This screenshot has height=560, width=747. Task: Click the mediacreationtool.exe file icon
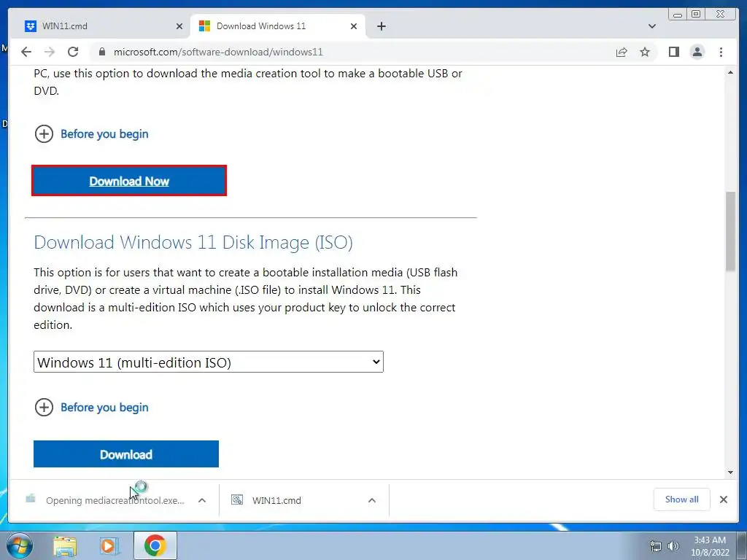pyautogui.click(x=31, y=499)
